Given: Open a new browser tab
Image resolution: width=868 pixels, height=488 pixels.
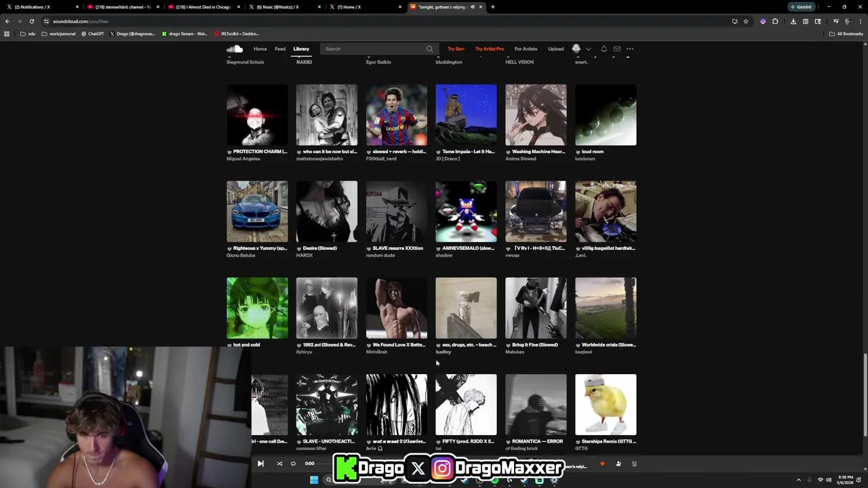Looking at the screenshot, I should 493,7.
